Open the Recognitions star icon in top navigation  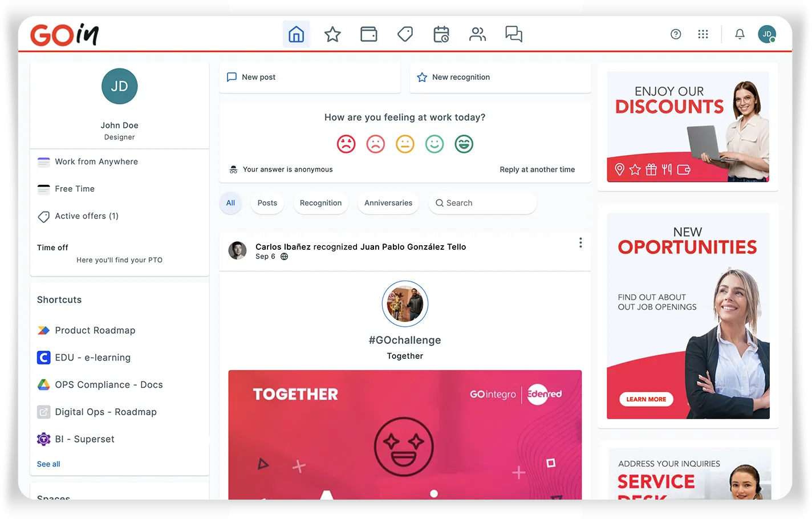click(x=332, y=34)
